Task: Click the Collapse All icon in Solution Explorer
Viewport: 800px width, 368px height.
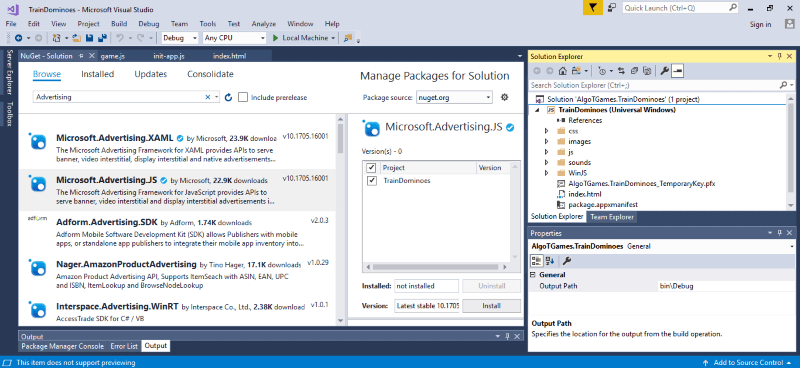Action: point(634,71)
